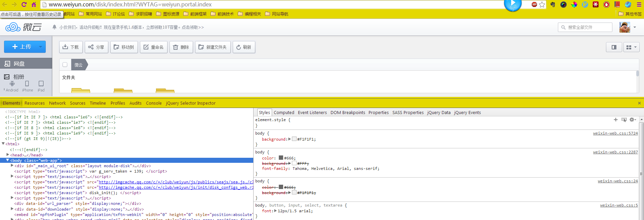
Task: Click the 分享 share button
Action: click(x=97, y=47)
